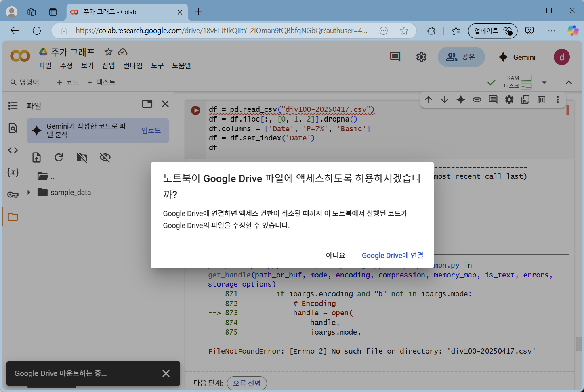Move cell down arrow

(x=445, y=99)
